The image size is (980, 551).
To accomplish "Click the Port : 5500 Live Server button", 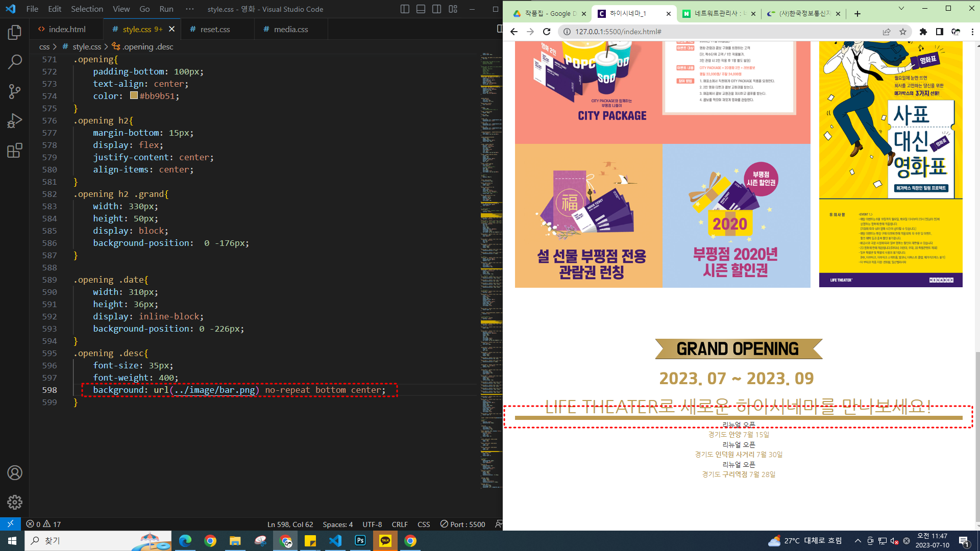I will 463,524.
